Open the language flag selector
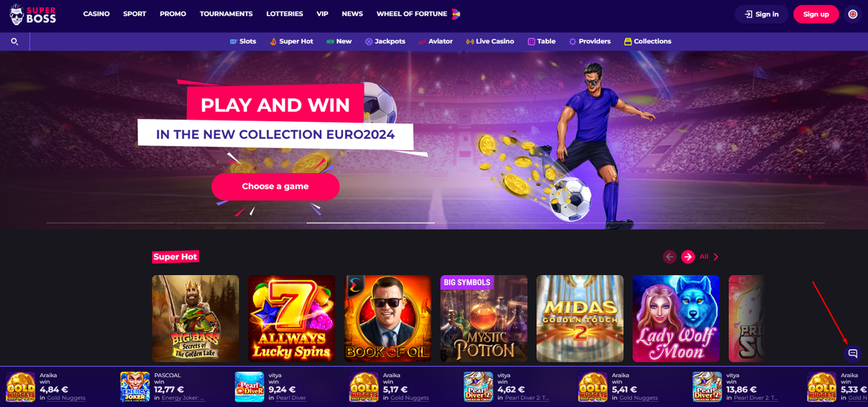868x407 pixels. [853, 14]
